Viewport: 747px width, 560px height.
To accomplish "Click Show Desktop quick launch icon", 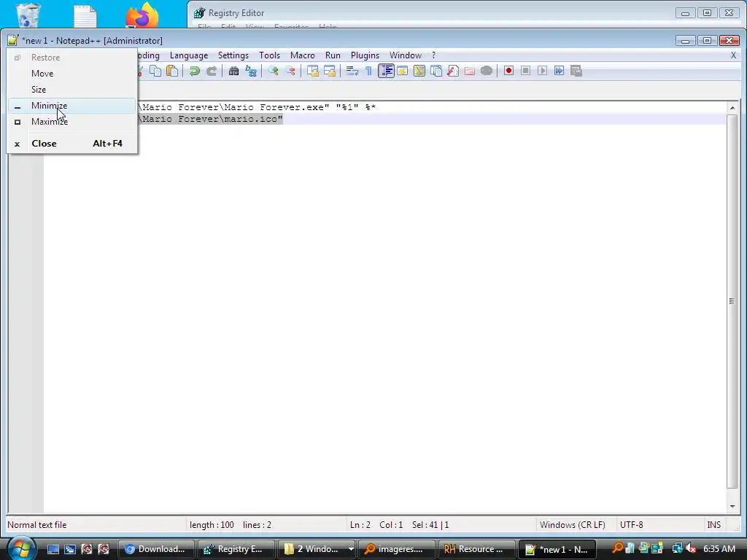I will (x=53, y=549).
